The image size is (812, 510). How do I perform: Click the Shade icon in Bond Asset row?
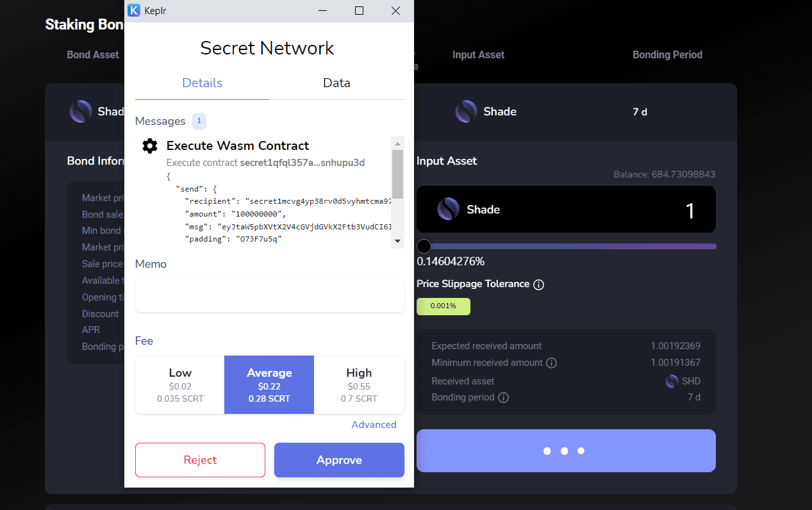click(81, 111)
